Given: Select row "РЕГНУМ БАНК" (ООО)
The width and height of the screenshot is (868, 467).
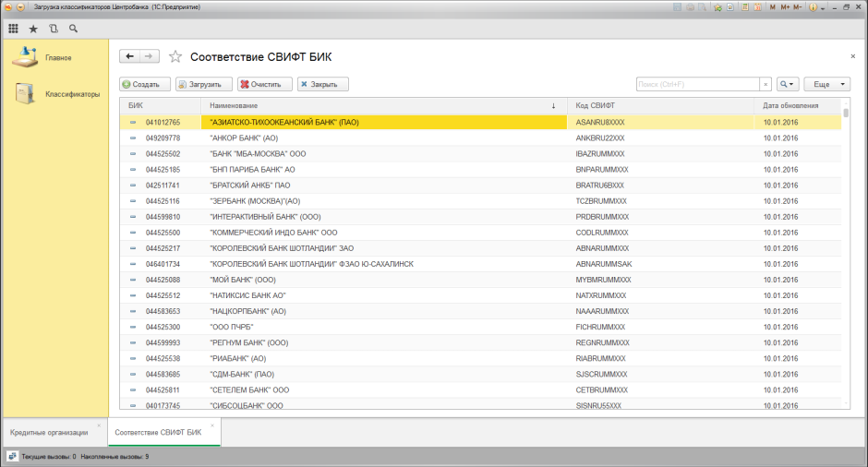Looking at the screenshot, I should [x=480, y=343].
